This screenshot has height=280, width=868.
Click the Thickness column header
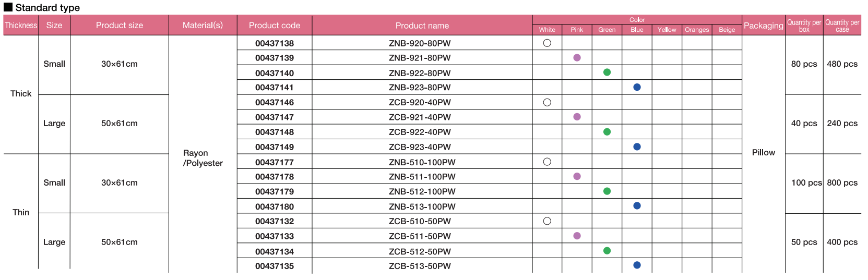[21, 26]
